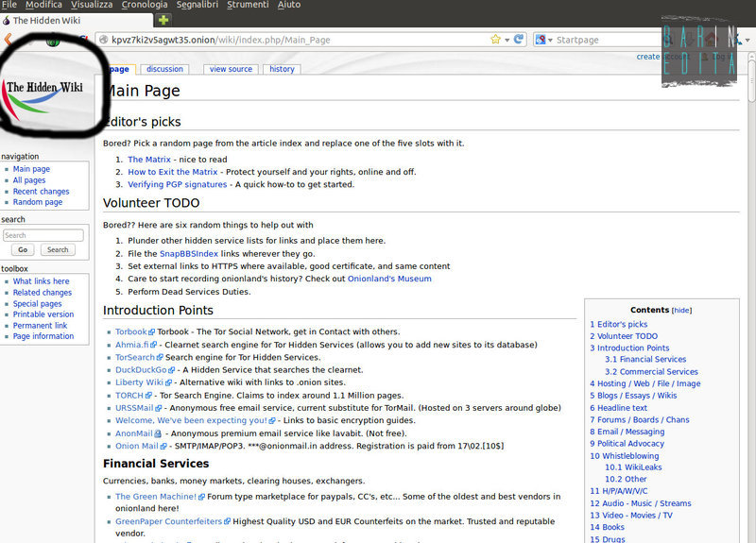Open the Visualizza menu
Viewport: 756px width, 543px height.
coord(92,5)
